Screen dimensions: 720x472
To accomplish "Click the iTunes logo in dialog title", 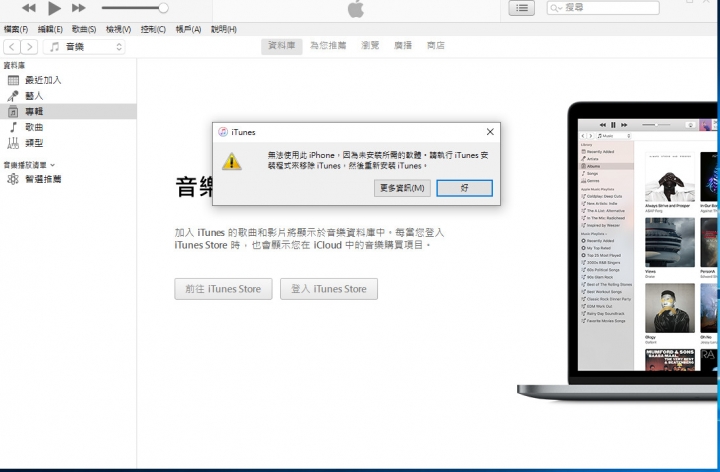I will click(223, 132).
